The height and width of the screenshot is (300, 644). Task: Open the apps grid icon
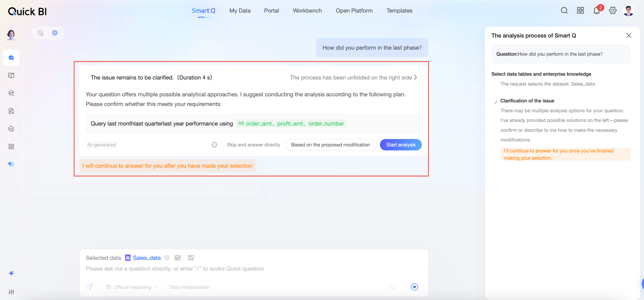580,11
